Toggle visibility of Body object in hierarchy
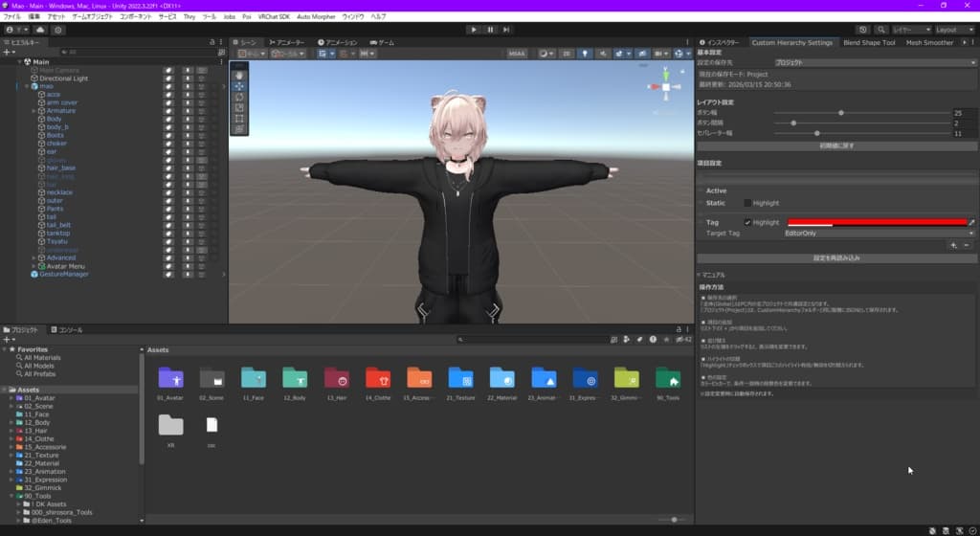This screenshot has width=980, height=536. pyautogui.click(x=168, y=119)
